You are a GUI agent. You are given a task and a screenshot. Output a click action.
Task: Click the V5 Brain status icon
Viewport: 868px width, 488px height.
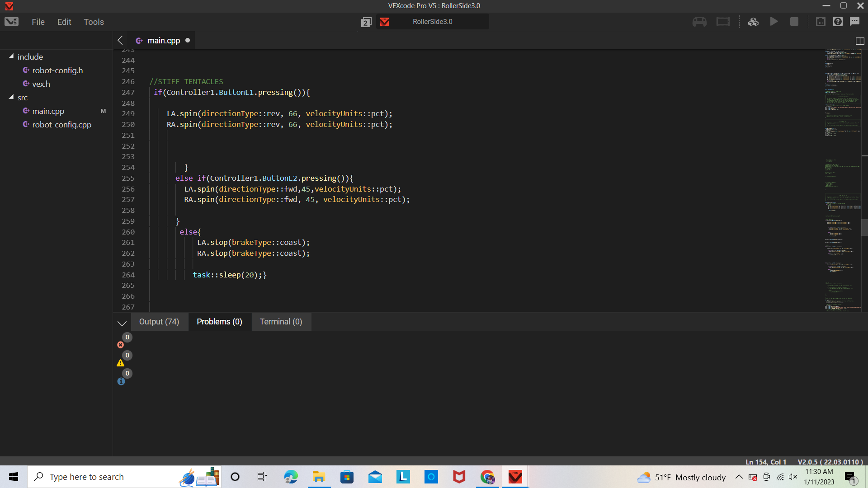pos(723,22)
